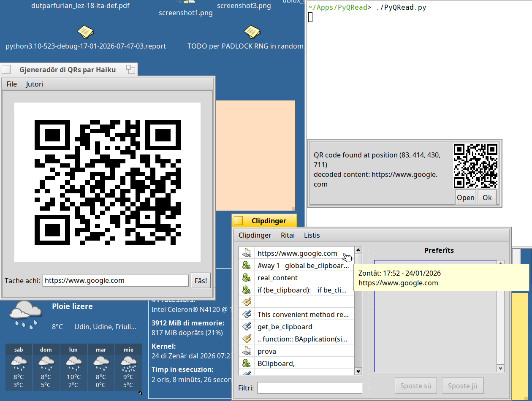Click into the Filtri filter text field
532x401 pixels.
pyautogui.click(x=309, y=387)
